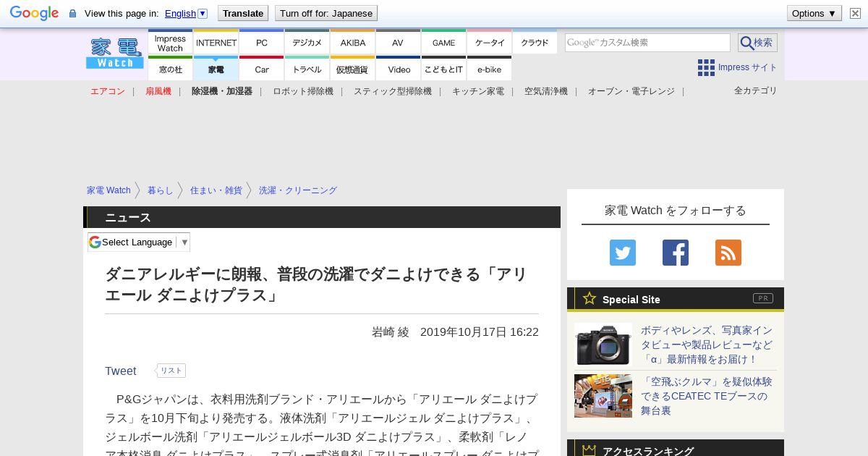Click the 家電 Watch site logo
868x456 pixels.
point(115,53)
